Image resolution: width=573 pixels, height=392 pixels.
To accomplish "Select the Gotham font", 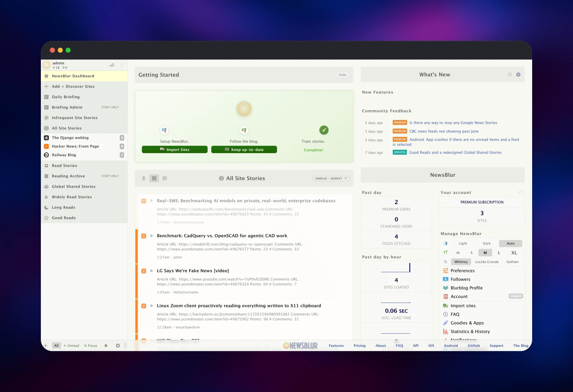I will pos(512,262).
